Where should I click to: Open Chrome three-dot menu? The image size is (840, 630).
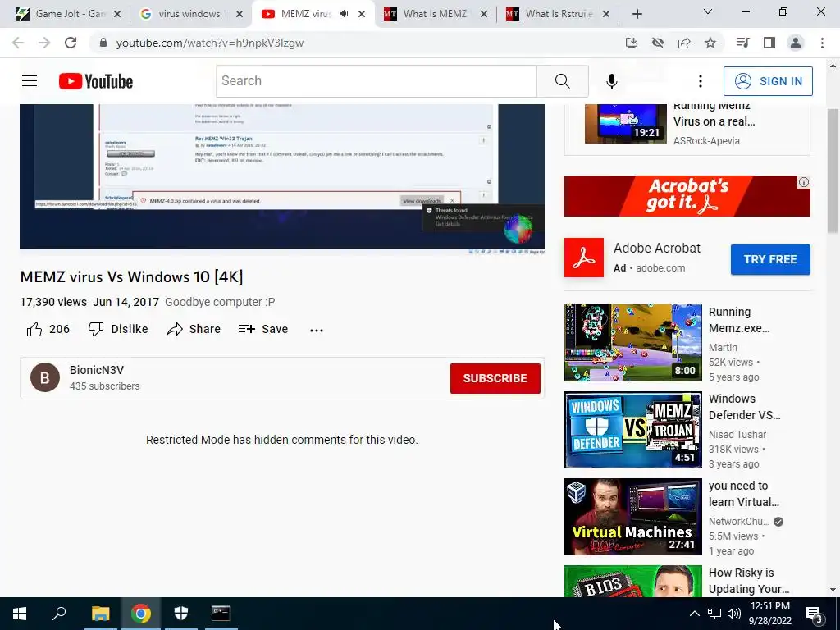(822, 43)
